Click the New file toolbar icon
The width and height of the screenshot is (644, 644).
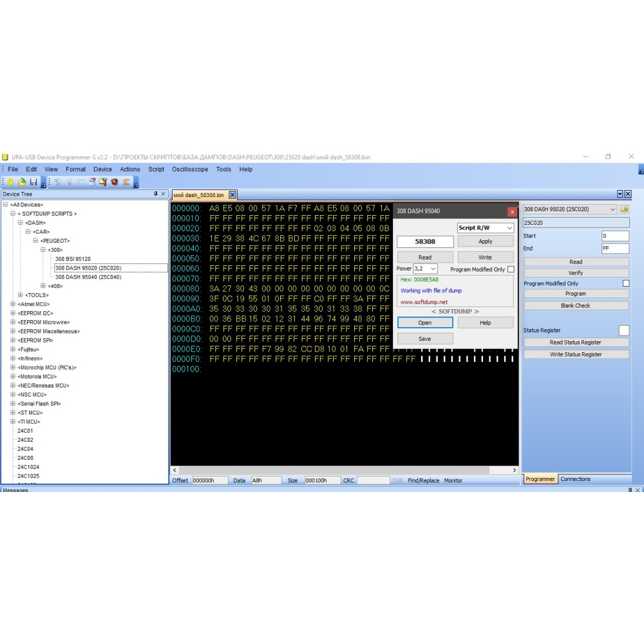click(x=10, y=182)
